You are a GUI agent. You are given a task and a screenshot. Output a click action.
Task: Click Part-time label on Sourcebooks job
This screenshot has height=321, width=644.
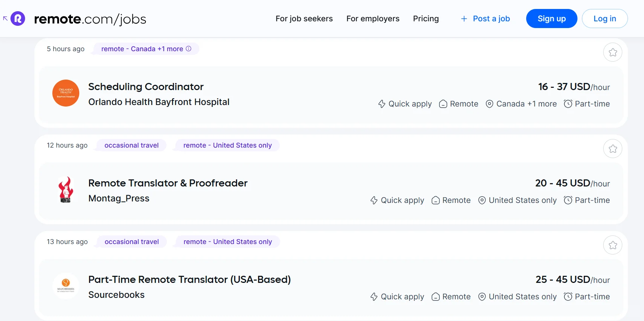click(x=592, y=297)
